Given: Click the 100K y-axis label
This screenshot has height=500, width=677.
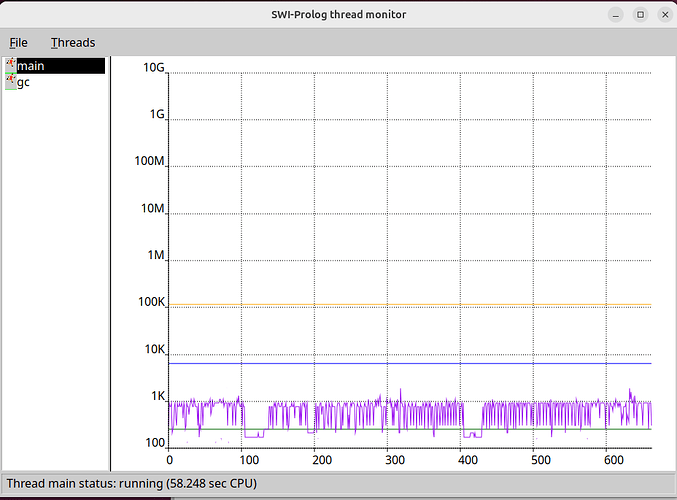Looking at the screenshot, I should (x=152, y=302).
